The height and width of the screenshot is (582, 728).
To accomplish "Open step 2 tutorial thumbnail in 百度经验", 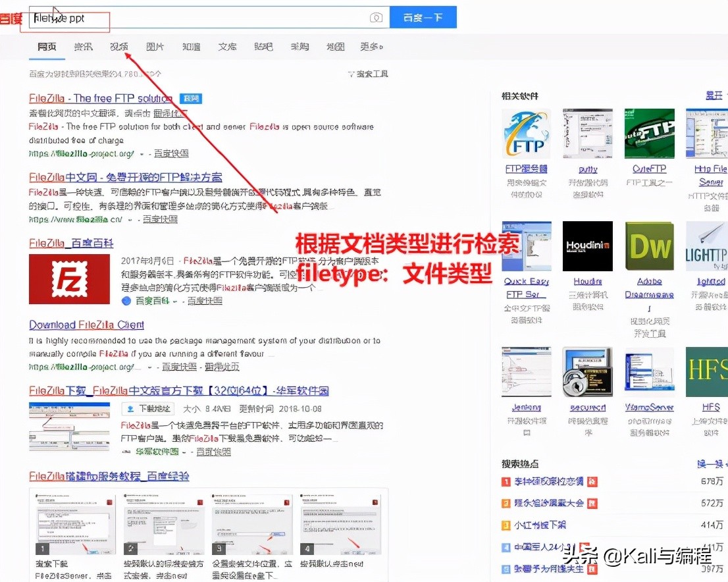I will [x=164, y=525].
